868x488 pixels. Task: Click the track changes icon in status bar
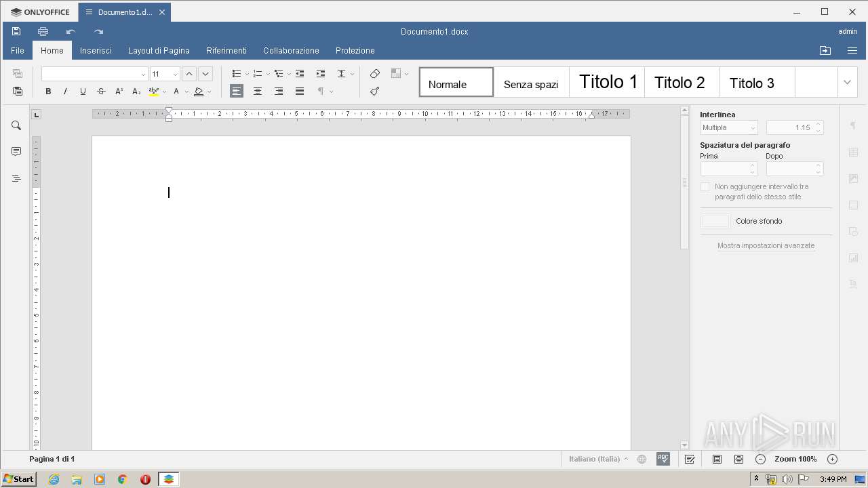[x=690, y=459]
